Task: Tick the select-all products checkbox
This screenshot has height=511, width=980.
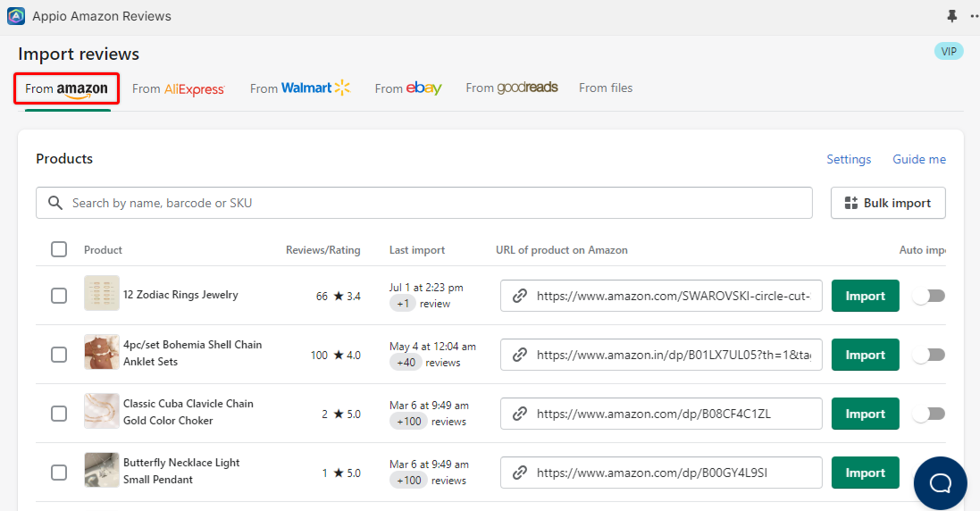Action: [59, 249]
